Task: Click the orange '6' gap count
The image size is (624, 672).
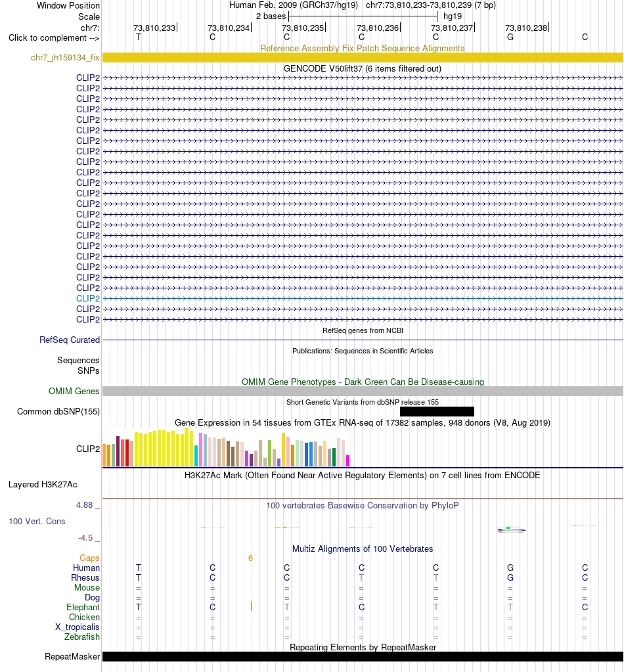Action: click(251, 558)
